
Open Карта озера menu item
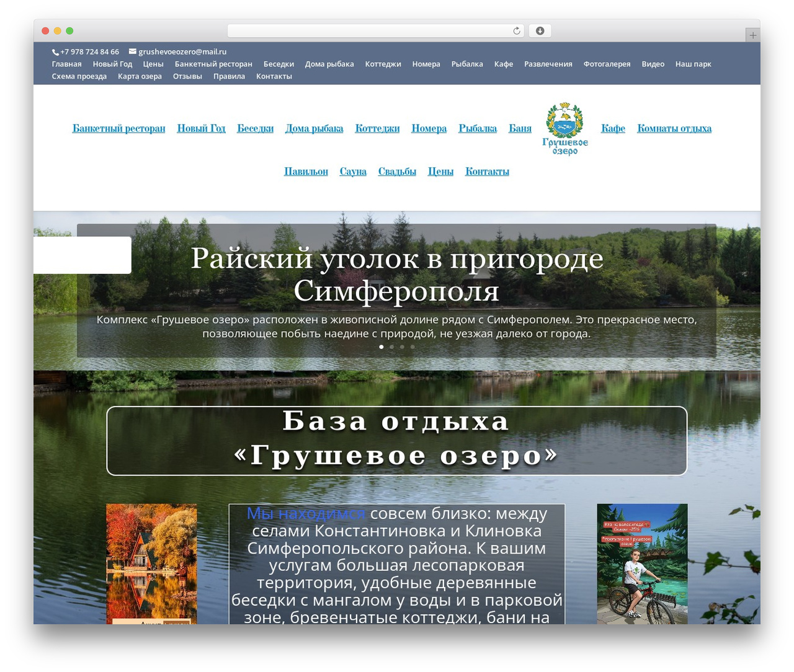140,76
